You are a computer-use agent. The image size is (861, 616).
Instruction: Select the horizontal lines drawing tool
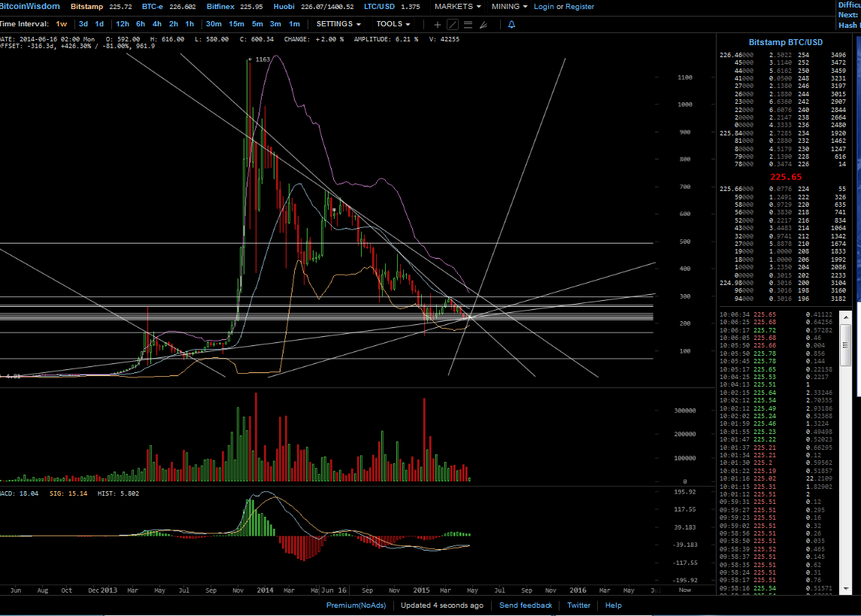(468, 25)
